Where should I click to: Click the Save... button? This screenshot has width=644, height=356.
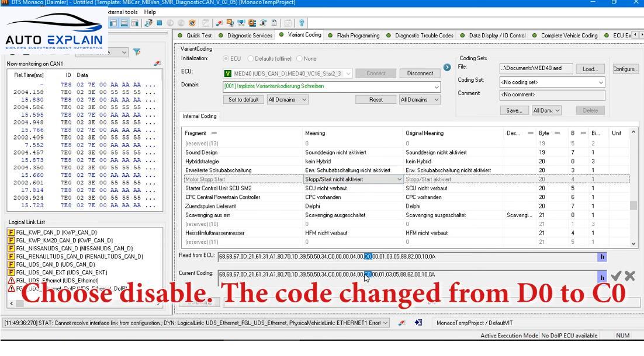[x=514, y=110]
